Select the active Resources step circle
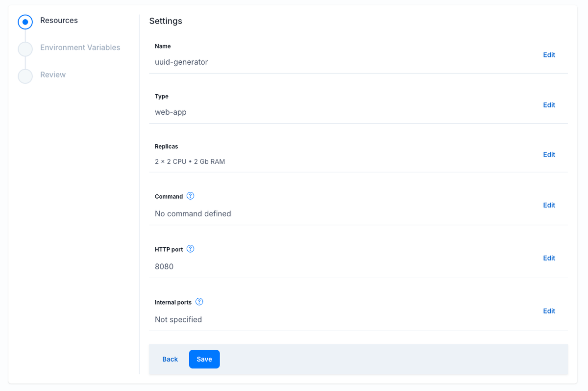588x391 pixels. click(25, 22)
